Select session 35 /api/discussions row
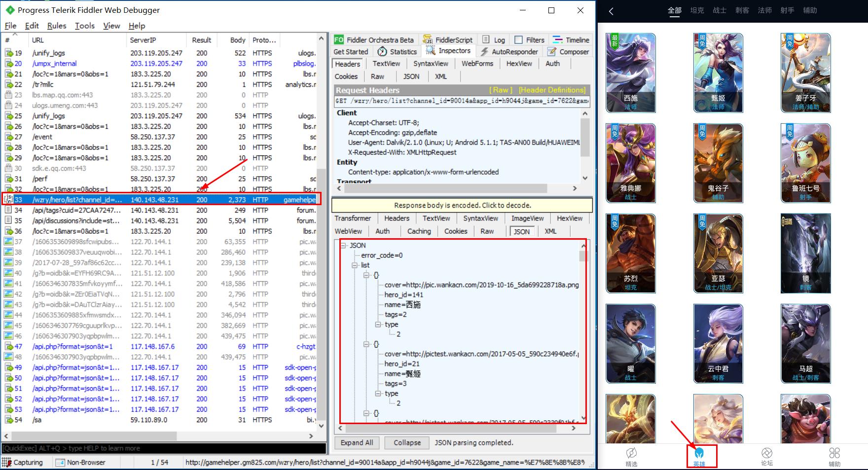 click(160, 221)
